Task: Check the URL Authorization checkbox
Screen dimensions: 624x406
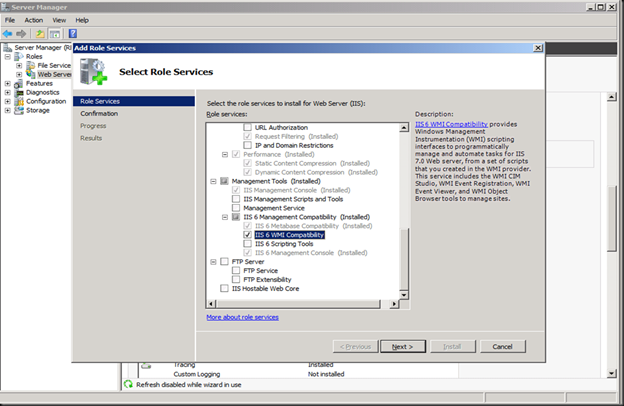Action: 248,127
